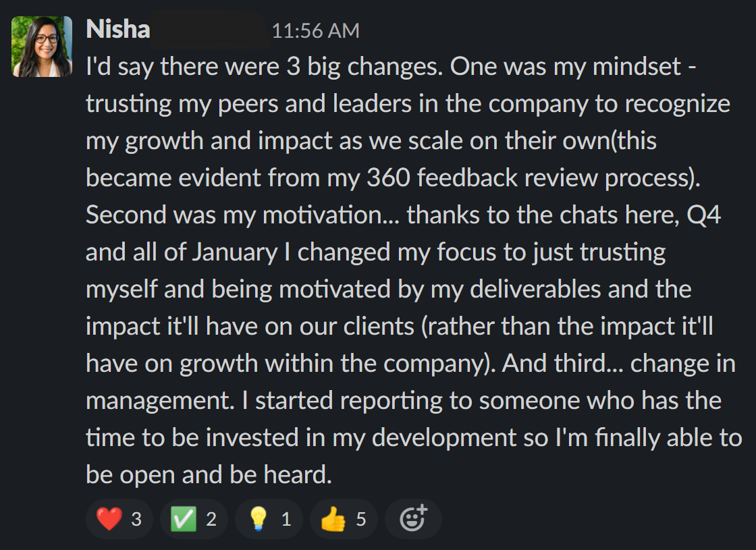Open the 11:56 AM timestamp link
756x550 pixels.
pos(315,31)
